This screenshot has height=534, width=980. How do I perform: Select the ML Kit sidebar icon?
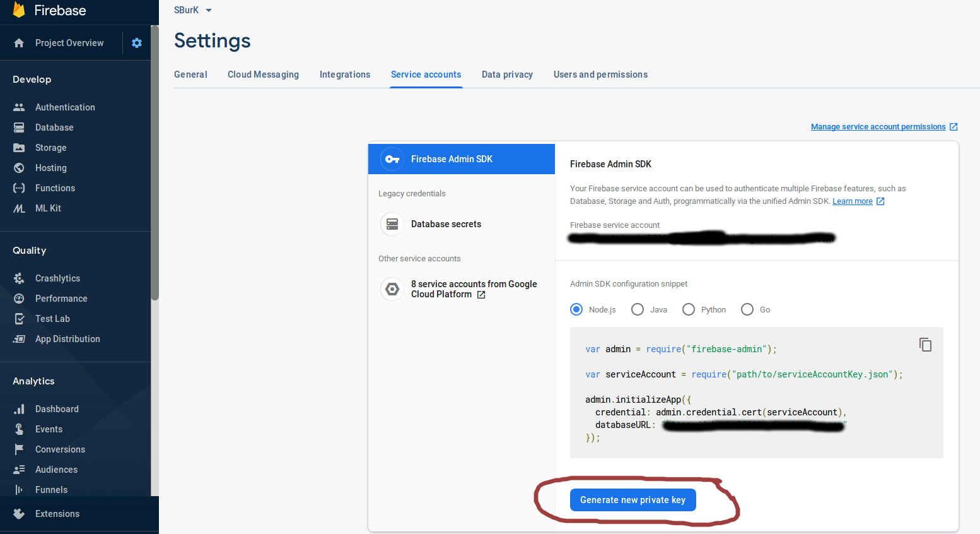tap(19, 208)
